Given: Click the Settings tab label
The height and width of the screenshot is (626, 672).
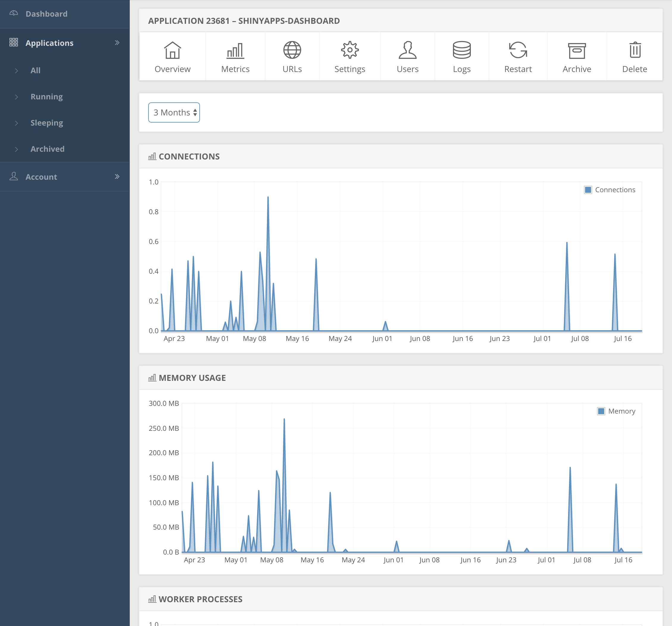Looking at the screenshot, I should coord(350,69).
